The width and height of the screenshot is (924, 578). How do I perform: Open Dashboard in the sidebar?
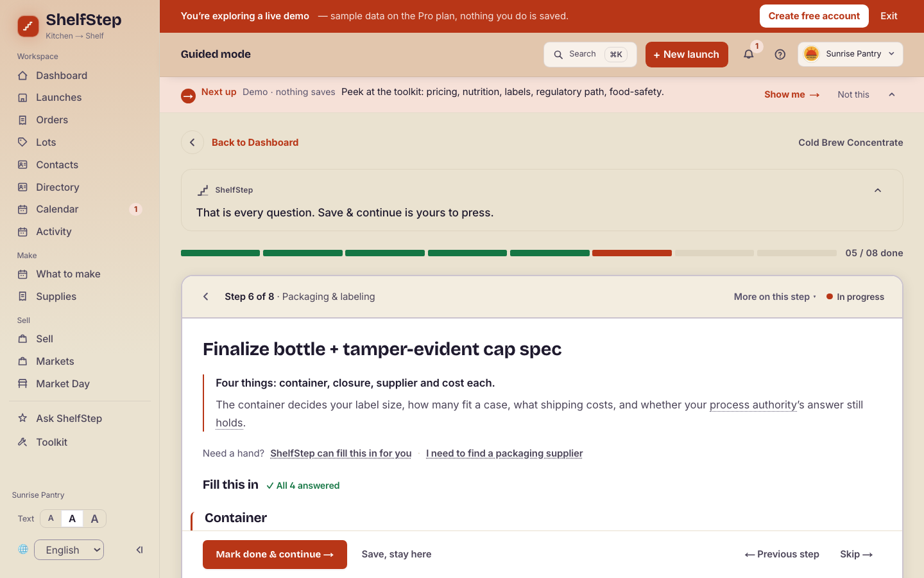click(80, 76)
